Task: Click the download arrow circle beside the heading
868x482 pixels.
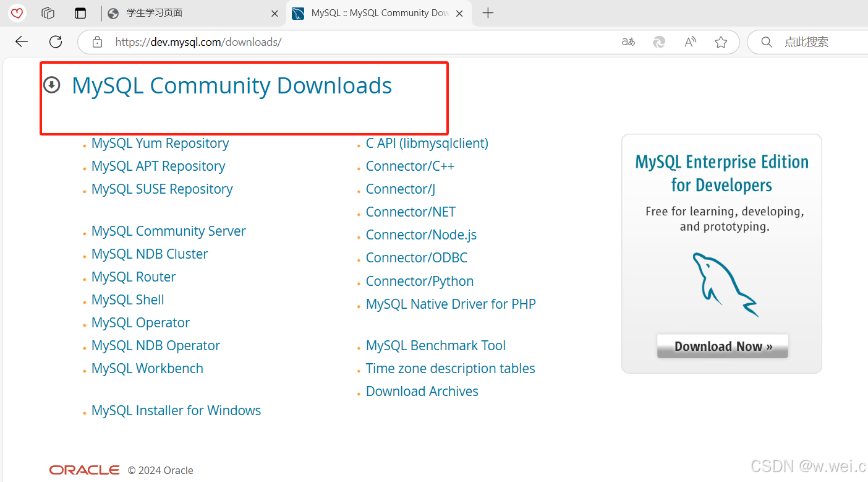Action: pos(52,85)
